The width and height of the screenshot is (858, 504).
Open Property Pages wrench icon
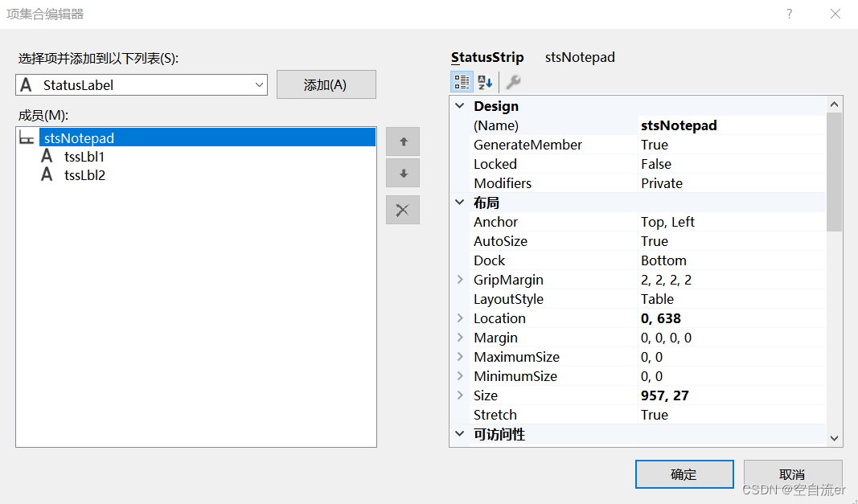point(513,82)
